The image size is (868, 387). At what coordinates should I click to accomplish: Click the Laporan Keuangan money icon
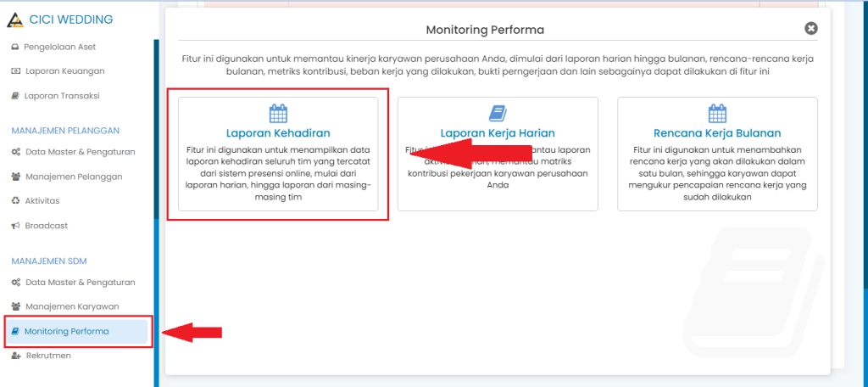point(15,71)
